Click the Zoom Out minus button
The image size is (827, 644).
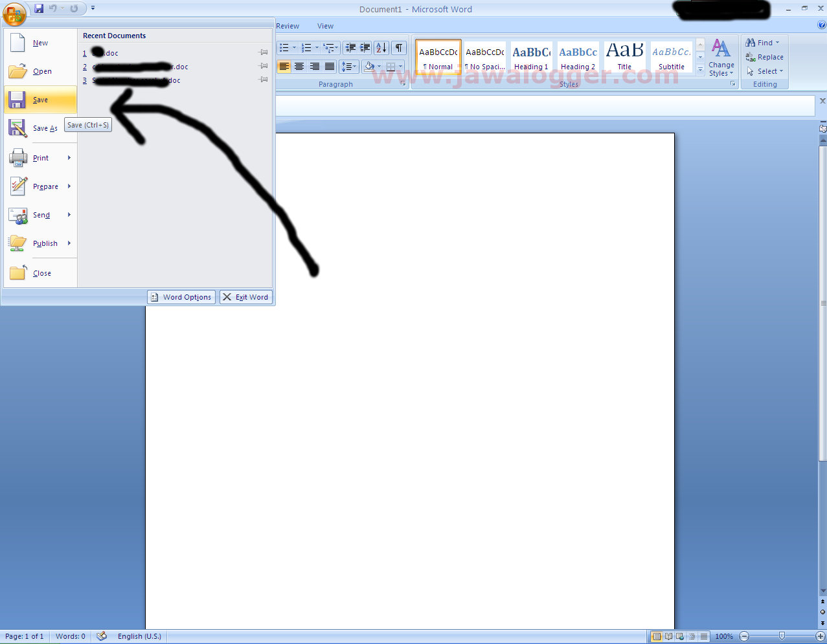tap(744, 636)
